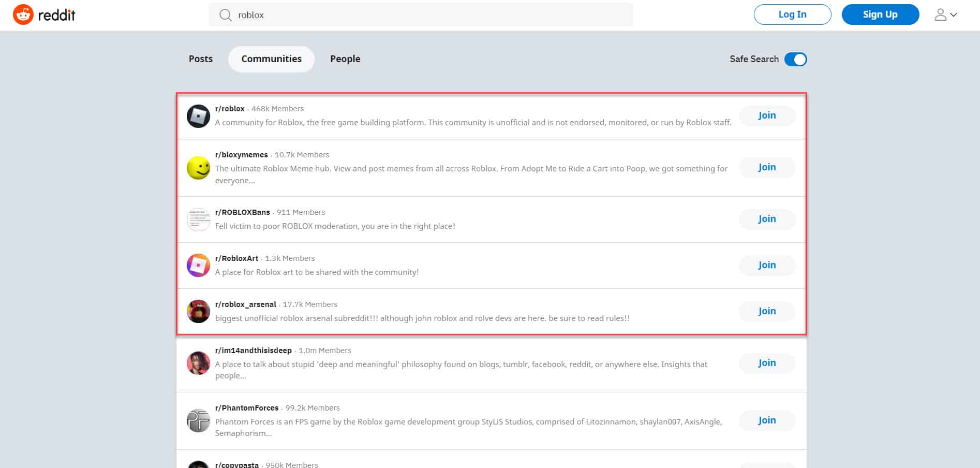Image resolution: width=980 pixels, height=468 pixels.
Task: Open the r/bloxymemes subreddit link
Action: point(241,154)
